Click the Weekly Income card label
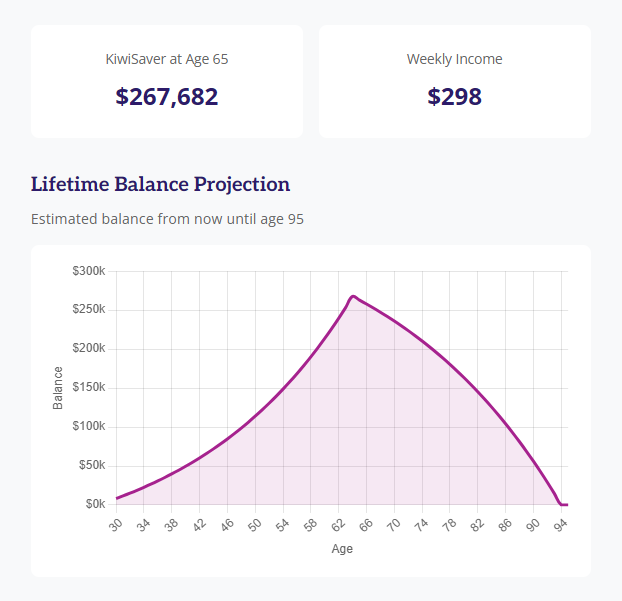This screenshot has height=601, width=622. pyautogui.click(x=454, y=59)
